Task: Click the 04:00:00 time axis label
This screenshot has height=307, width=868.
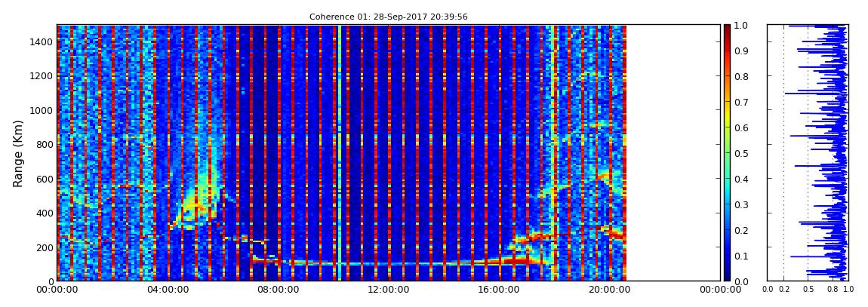Action: pos(167,290)
